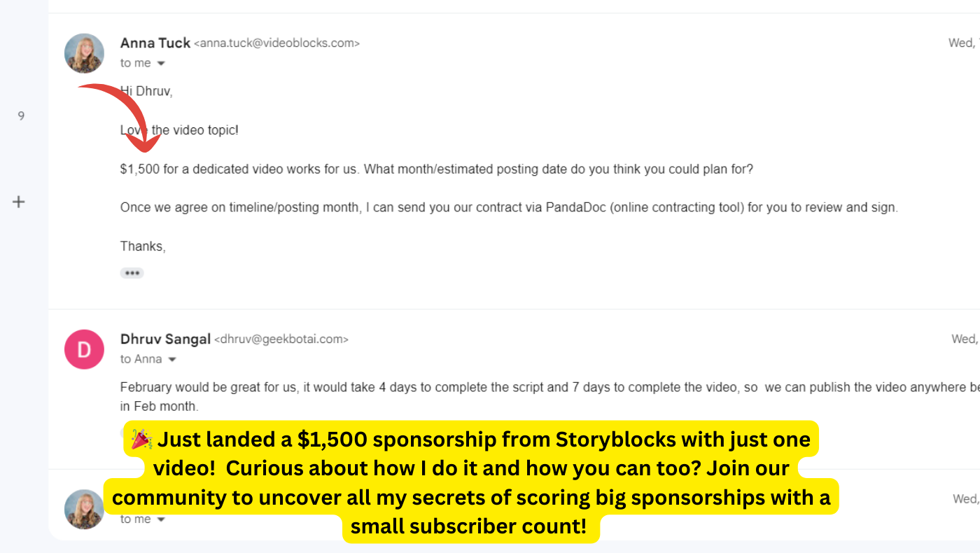Viewport: 980px width, 553px height.
Task: Click the Wed date on Dhruv's reply
Action: click(965, 339)
